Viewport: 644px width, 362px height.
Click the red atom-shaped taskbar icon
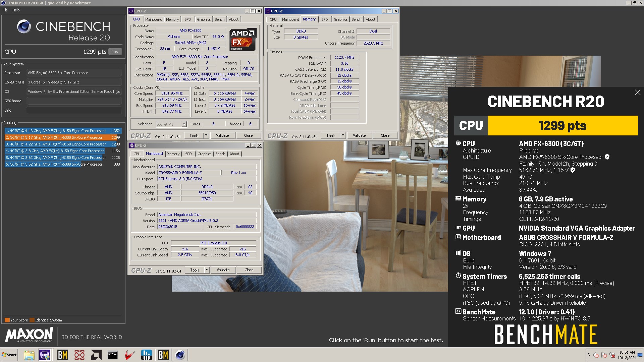point(79,355)
